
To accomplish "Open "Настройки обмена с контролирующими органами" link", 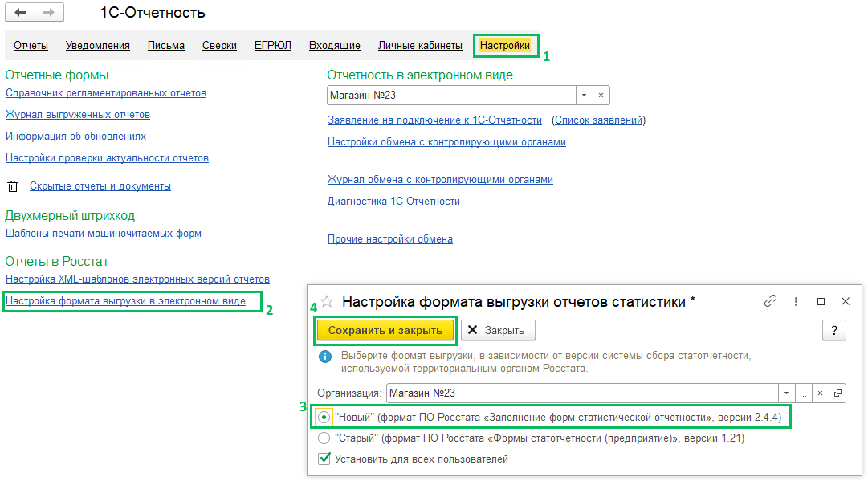I will (x=446, y=141).
